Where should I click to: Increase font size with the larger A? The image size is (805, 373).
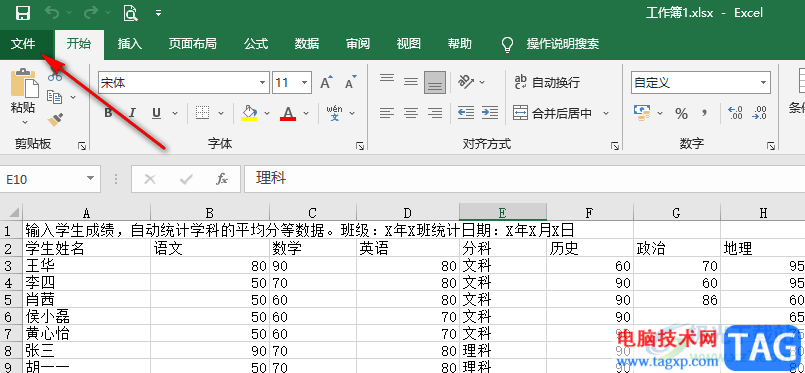click(x=326, y=83)
